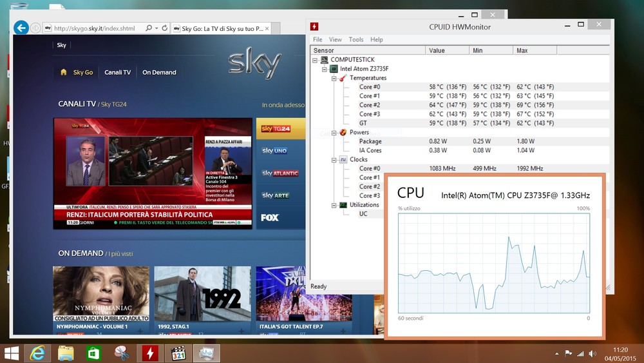Collapse the Temperatures node
This screenshot has height=363, width=644.
click(x=334, y=78)
